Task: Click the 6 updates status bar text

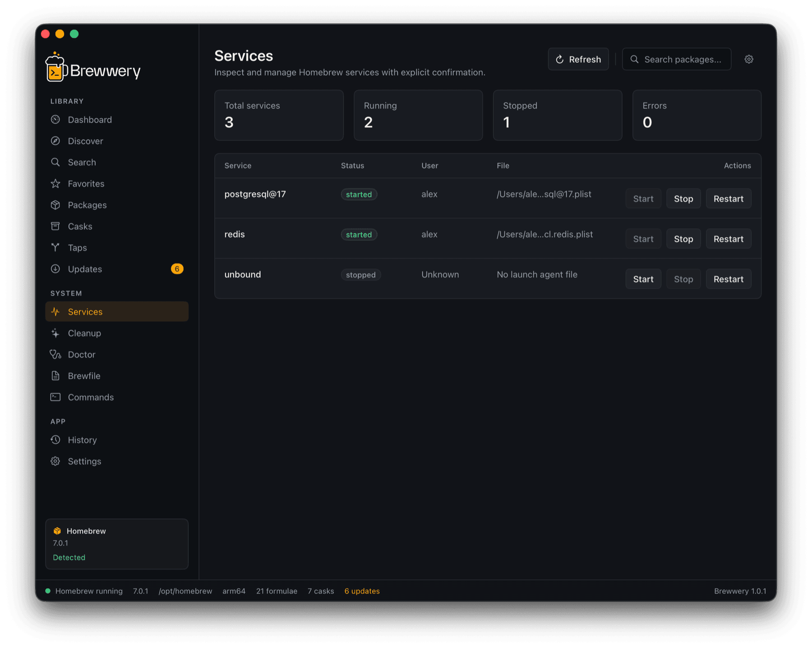Action: pyautogui.click(x=362, y=591)
